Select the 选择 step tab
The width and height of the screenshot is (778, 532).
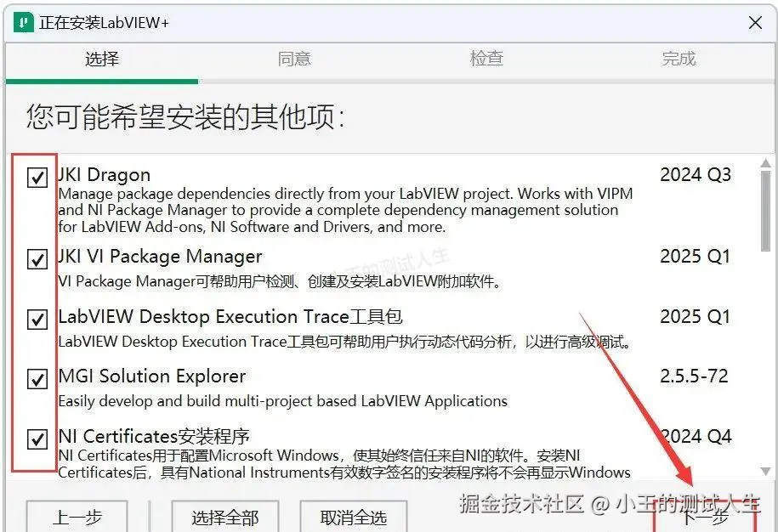pos(102,59)
